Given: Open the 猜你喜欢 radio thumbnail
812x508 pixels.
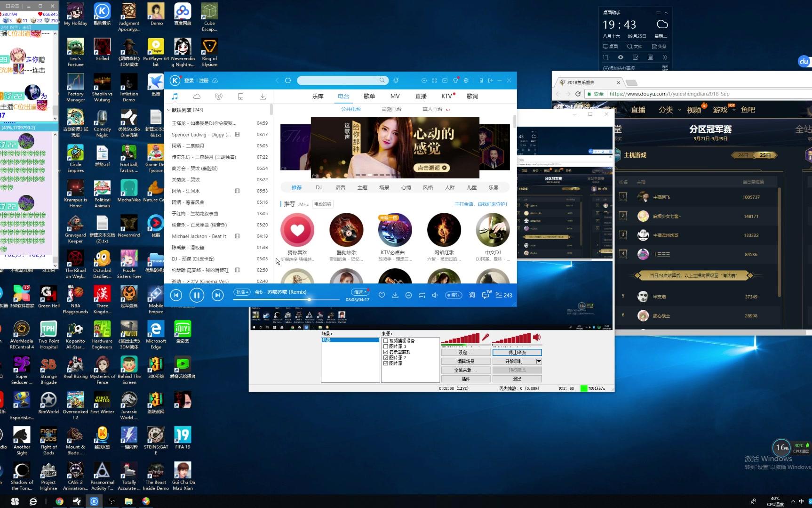Looking at the screenshot, I should (x=297, y=230).
